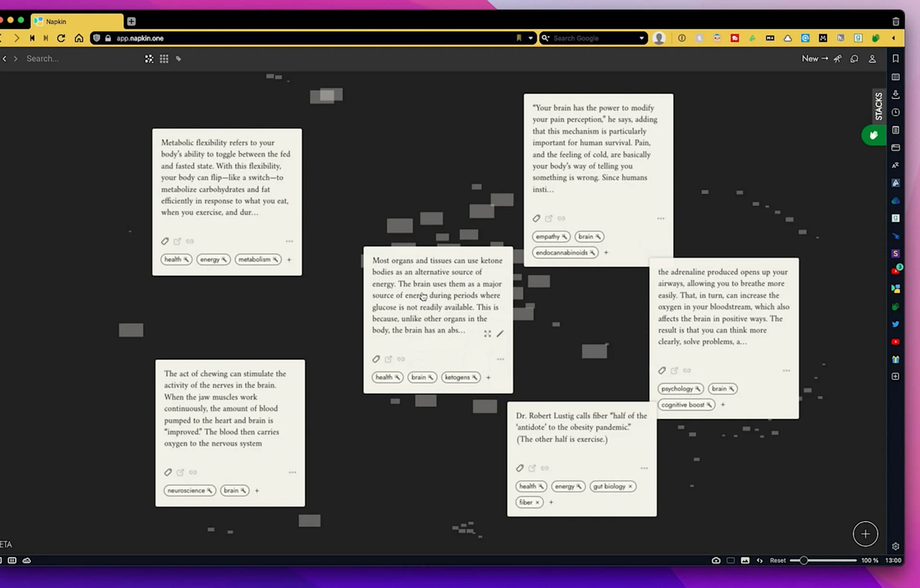Open the profile person icon in the top bar
The height and width of the screenshot is (588, 920).
pyautogui.click(x=872, y=58)
